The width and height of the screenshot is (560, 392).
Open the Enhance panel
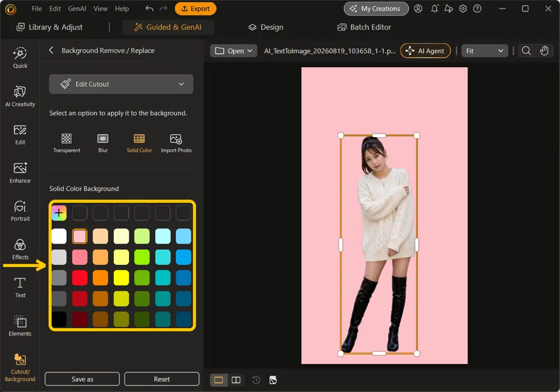click(20, 173)
